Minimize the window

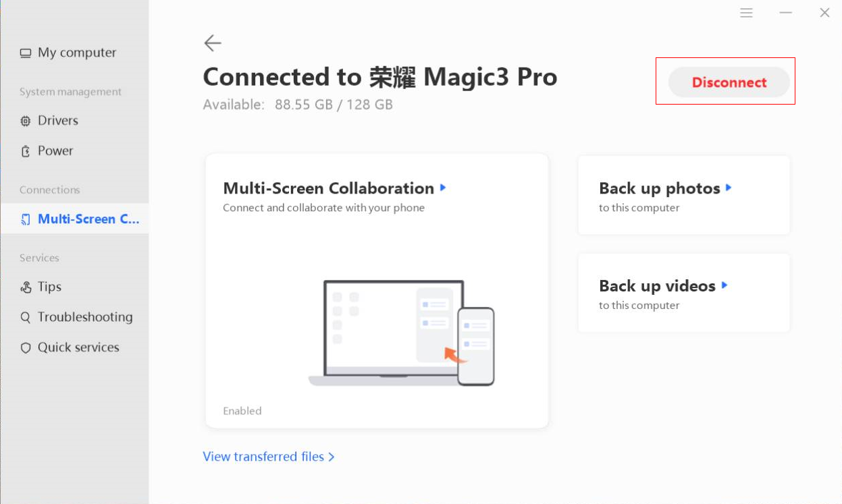tap(785, 13)
